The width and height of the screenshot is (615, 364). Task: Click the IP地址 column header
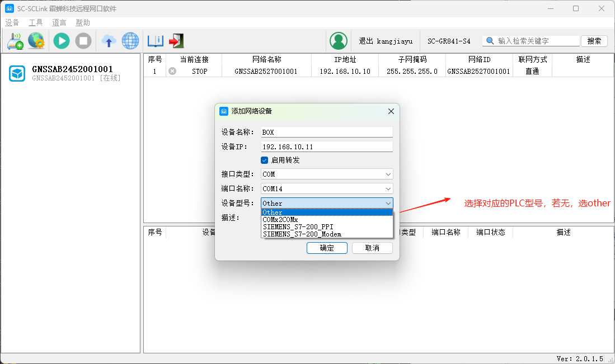click(x=345, y=60)
